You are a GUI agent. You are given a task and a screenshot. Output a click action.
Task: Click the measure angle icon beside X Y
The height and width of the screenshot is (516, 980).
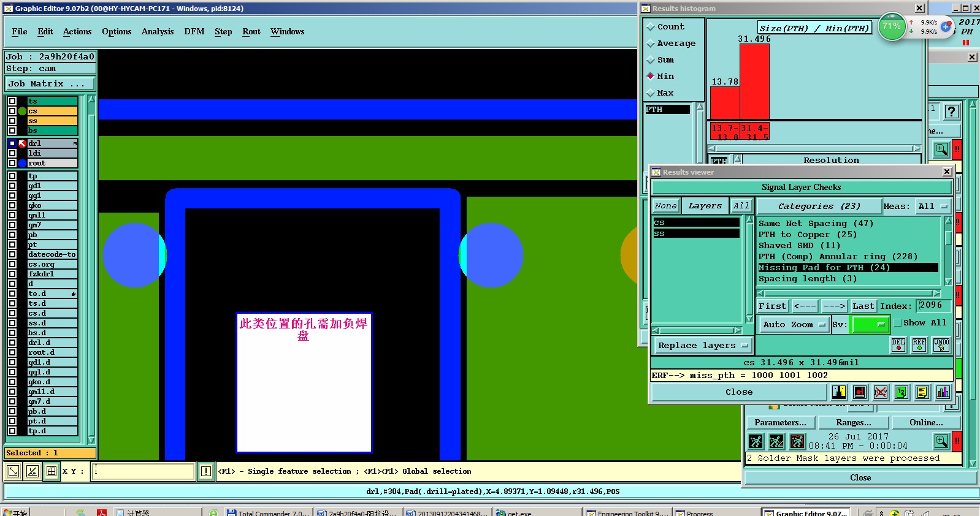[x=33, y=471]
